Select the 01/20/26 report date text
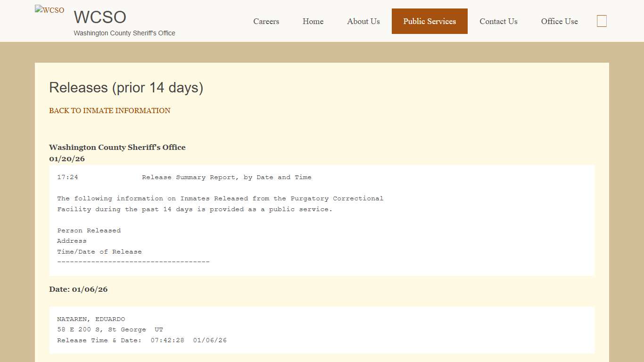 [67, 159]
